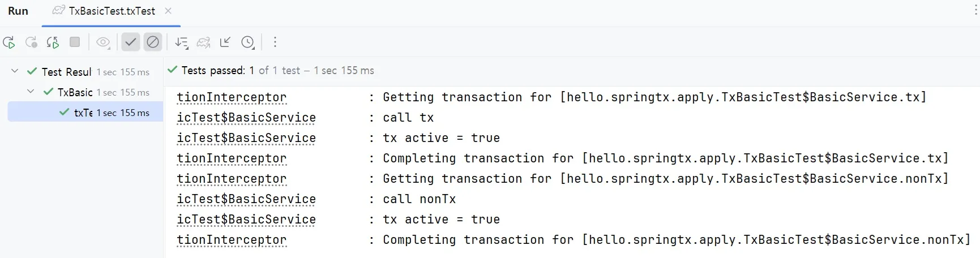Click the Rerun tests icon
The height and width of the screenshot is (258, 980).
click(9, 42)
